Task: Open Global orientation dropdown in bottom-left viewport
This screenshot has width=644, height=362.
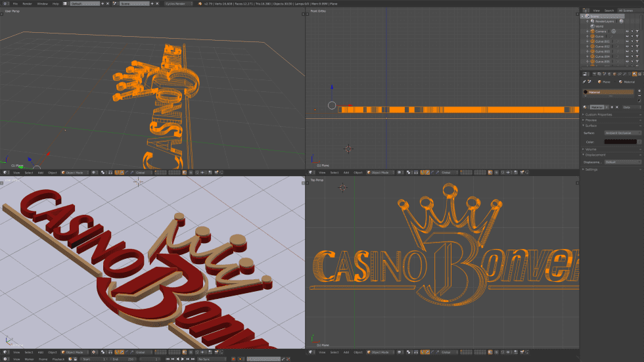Action: (143, 352)
